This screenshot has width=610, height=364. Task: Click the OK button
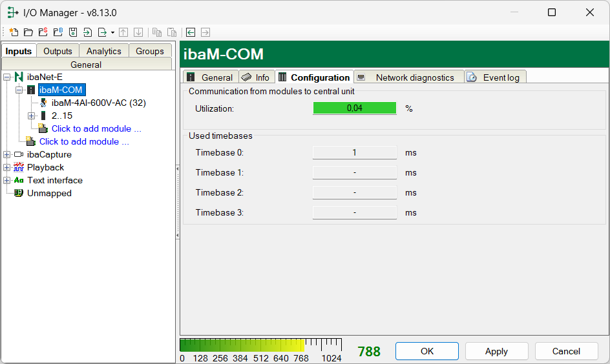[427, 351]
